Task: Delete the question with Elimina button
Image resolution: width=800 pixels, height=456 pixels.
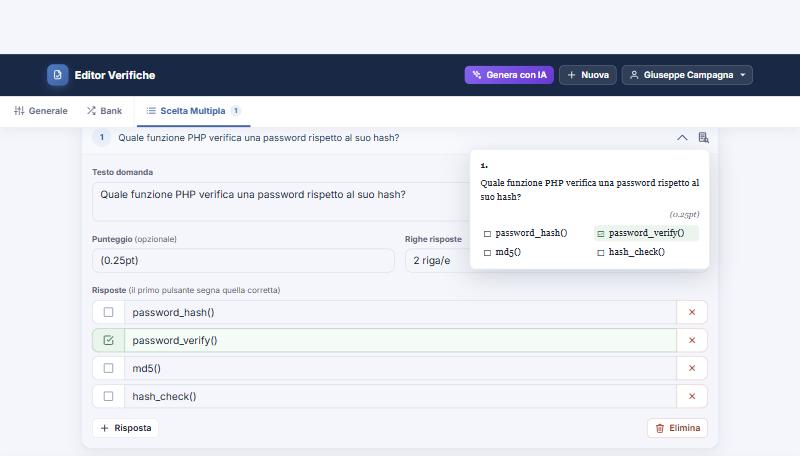Action: pyautogui.click(x=678, y=428)
